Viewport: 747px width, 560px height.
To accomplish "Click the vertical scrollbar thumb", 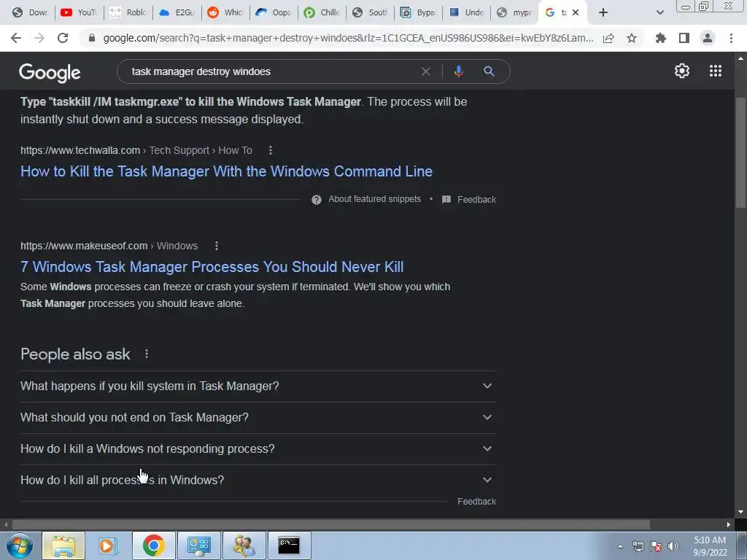I will coord(740,152).
